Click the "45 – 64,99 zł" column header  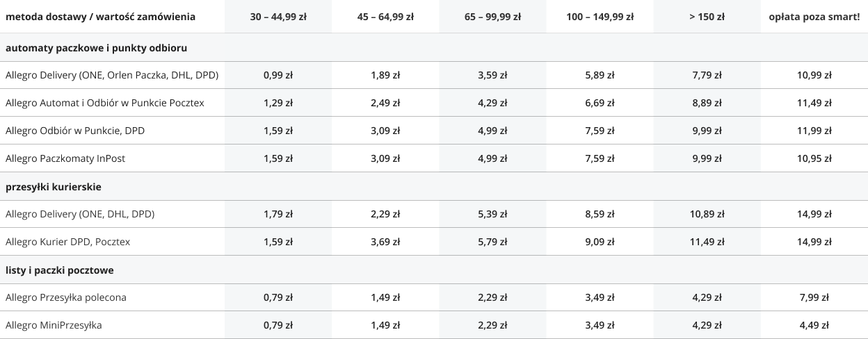[385, 17]
